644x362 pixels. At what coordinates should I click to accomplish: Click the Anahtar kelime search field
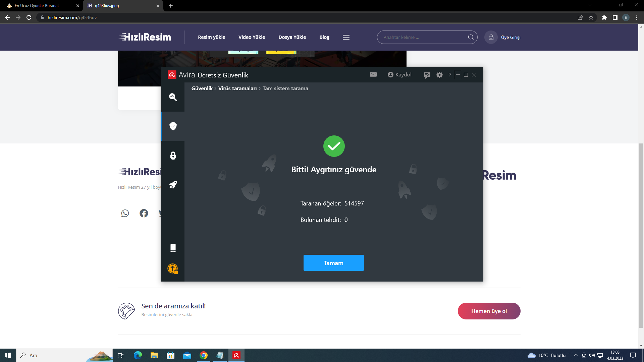click(423, 37)
